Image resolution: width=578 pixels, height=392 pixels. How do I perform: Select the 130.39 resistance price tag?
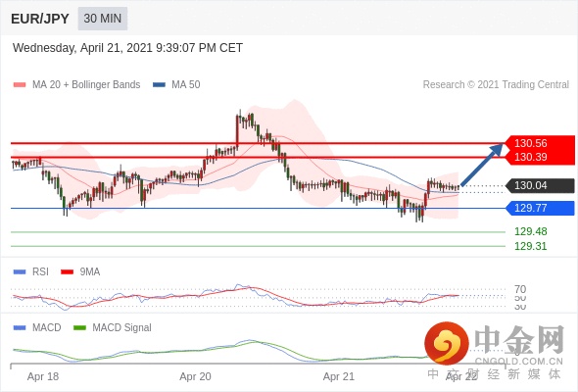point(540,157)
